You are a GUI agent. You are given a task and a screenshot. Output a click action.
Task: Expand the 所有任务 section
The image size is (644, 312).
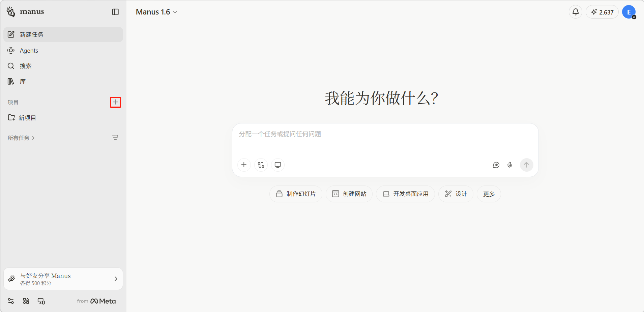click(x=21, y=138)
